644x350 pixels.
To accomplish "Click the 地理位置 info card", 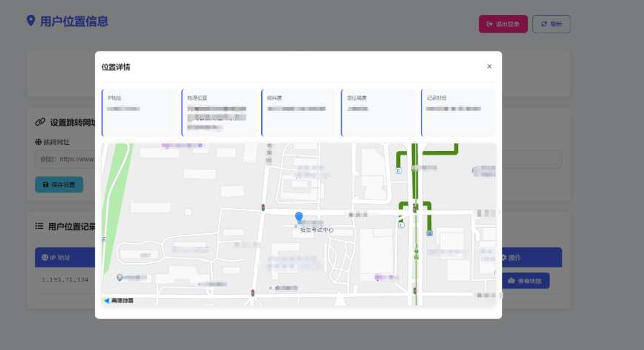I will pyautogui.click(x=218, y=112).
